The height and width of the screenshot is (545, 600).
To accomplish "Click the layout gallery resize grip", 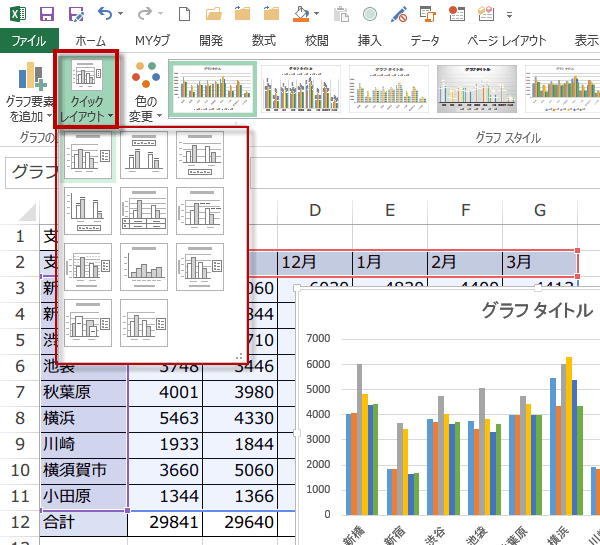I will pyautogui.click(x=240, y=357).
